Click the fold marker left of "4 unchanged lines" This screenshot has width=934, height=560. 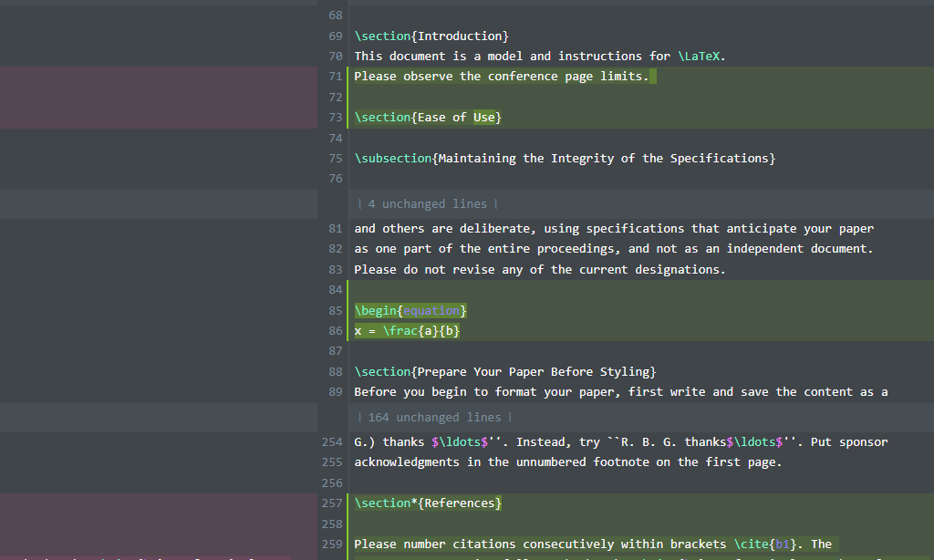point(359,203)
